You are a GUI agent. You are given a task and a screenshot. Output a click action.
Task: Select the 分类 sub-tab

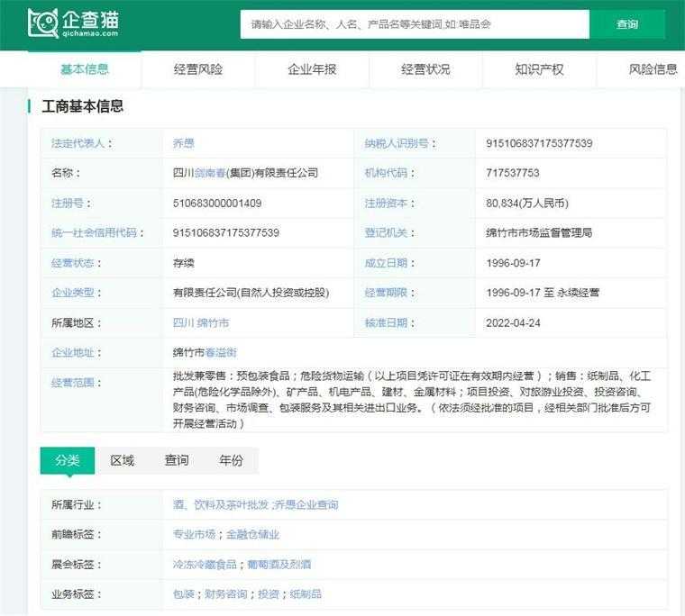point(68,460)
